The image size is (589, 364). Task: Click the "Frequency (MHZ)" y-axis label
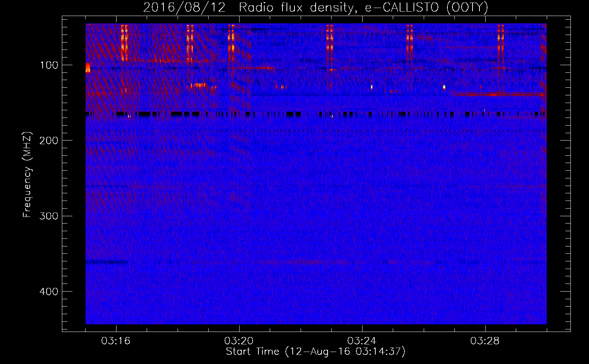(27, 174)
